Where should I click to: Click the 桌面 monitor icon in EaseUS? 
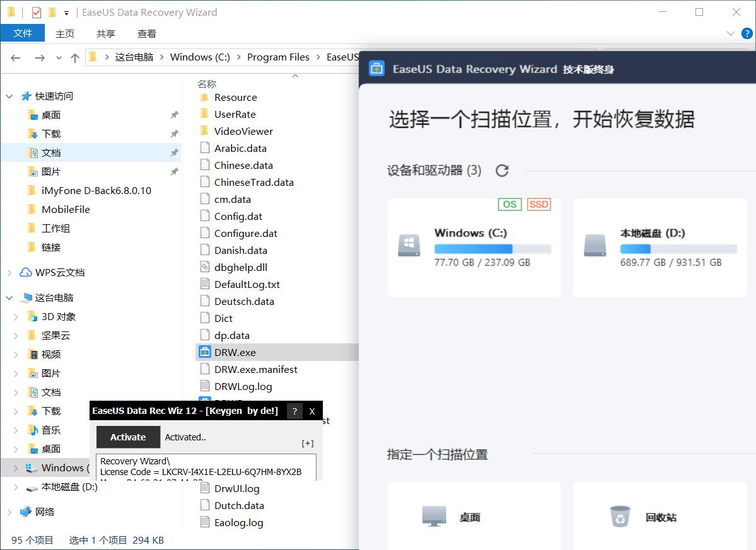click(x=434, y=517)
